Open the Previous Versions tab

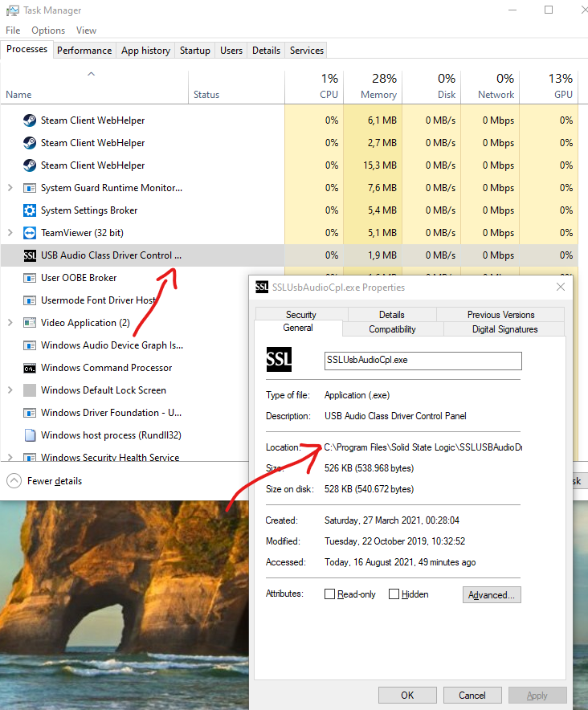pyautogui.click(x=500, y=315)
